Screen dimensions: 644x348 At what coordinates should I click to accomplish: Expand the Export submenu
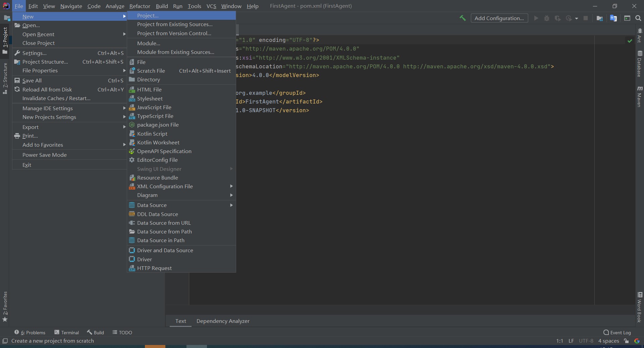pos(69,127)
